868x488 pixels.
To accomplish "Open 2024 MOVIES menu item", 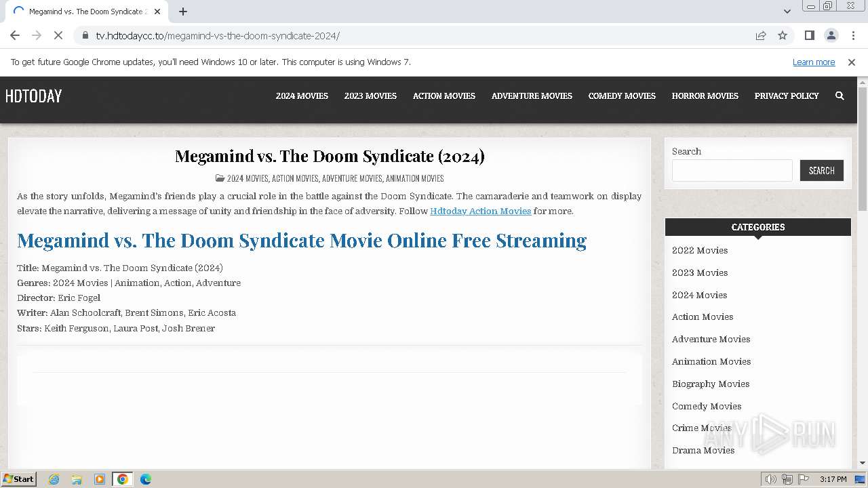I will (x=302, y=96).
